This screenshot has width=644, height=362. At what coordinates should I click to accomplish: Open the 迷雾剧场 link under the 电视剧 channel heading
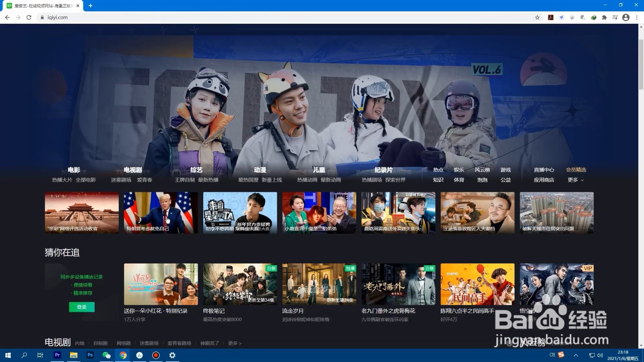pyautogui.click(x=121, y=180)
